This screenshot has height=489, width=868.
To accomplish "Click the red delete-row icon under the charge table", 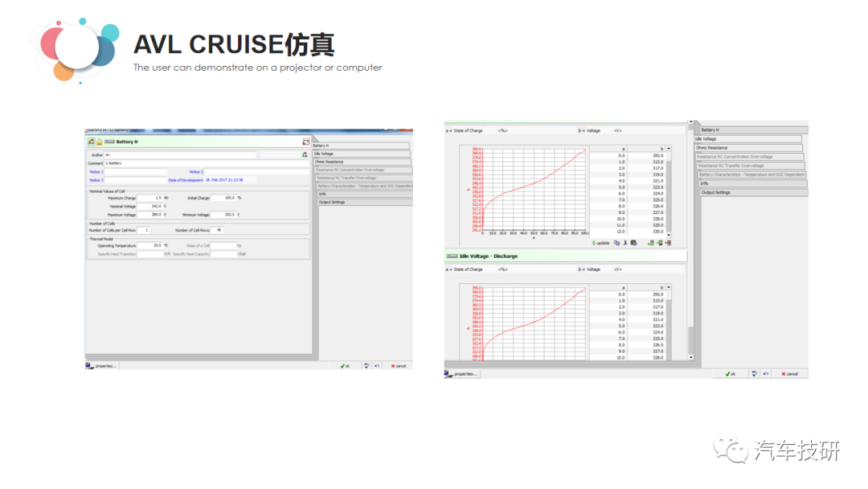I will point(667,242).
